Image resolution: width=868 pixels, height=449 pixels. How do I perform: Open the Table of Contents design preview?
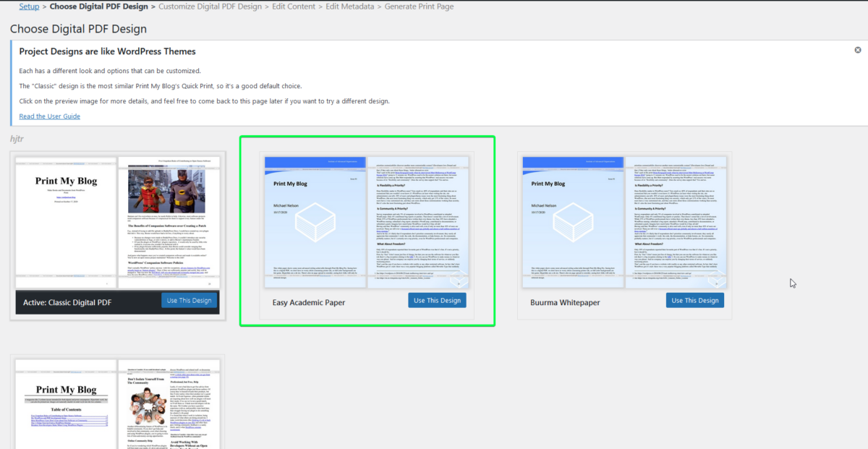[117, 403]
